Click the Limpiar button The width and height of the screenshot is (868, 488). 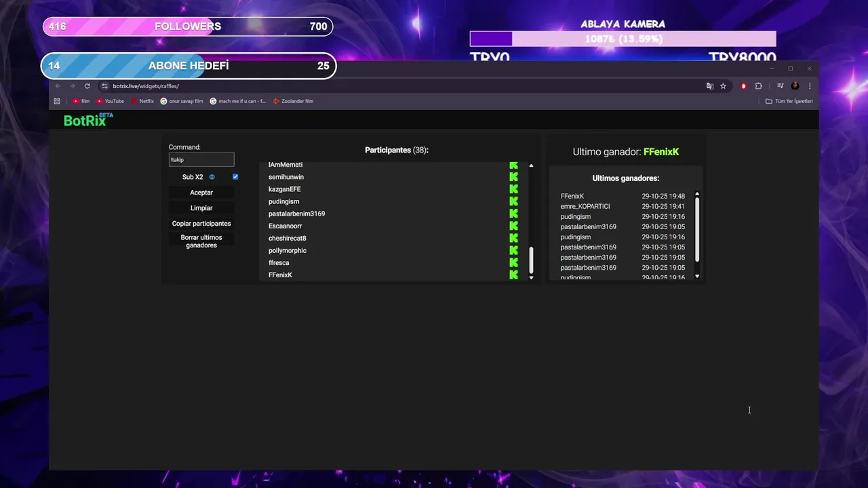pos(201,208)
